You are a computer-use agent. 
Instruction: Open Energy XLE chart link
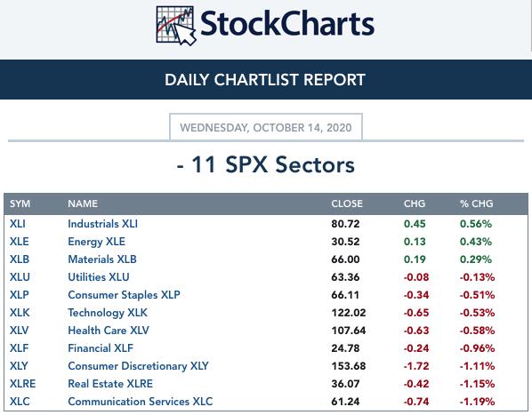(96, 242)
